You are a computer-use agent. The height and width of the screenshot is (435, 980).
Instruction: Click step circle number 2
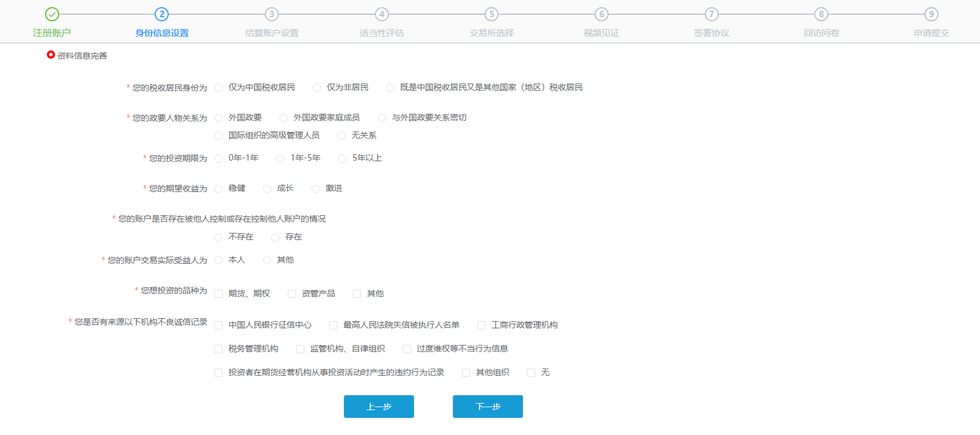click(162, 14)
